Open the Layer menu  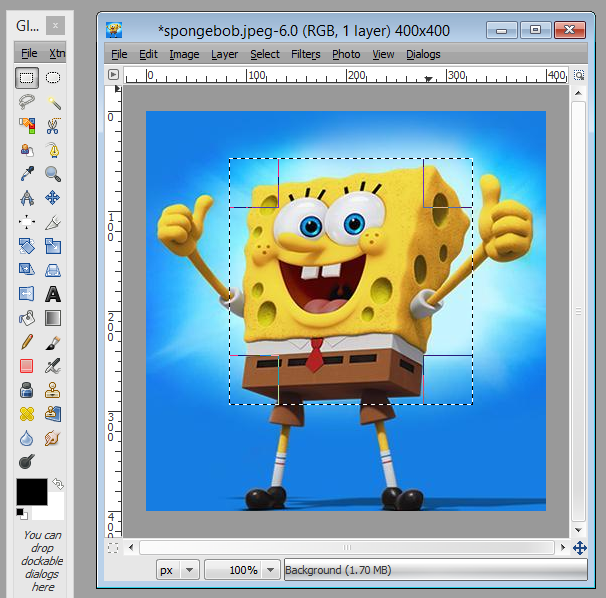pos(224,54)
